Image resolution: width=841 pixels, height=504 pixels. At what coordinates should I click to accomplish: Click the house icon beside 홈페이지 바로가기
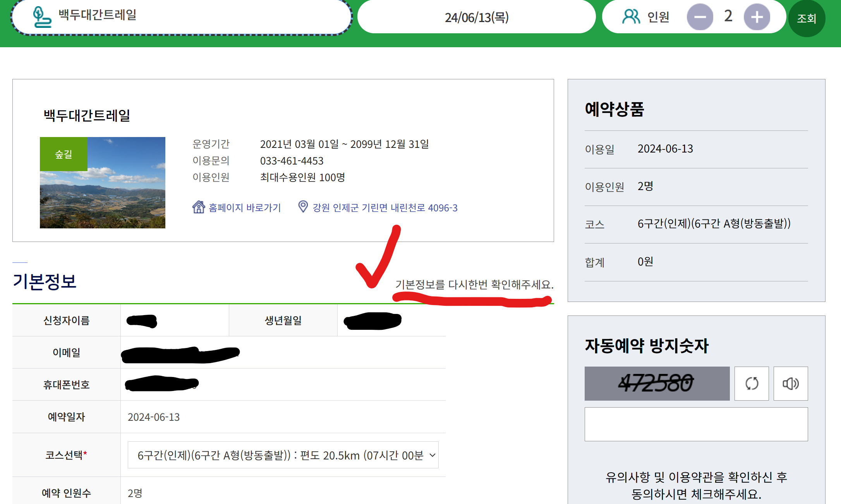[199, 207]
